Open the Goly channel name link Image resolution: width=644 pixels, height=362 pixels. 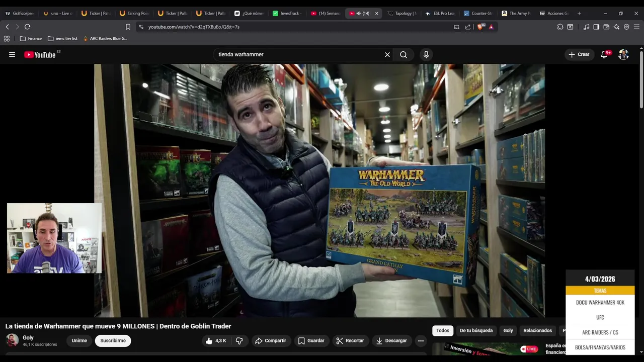(28, 338)
